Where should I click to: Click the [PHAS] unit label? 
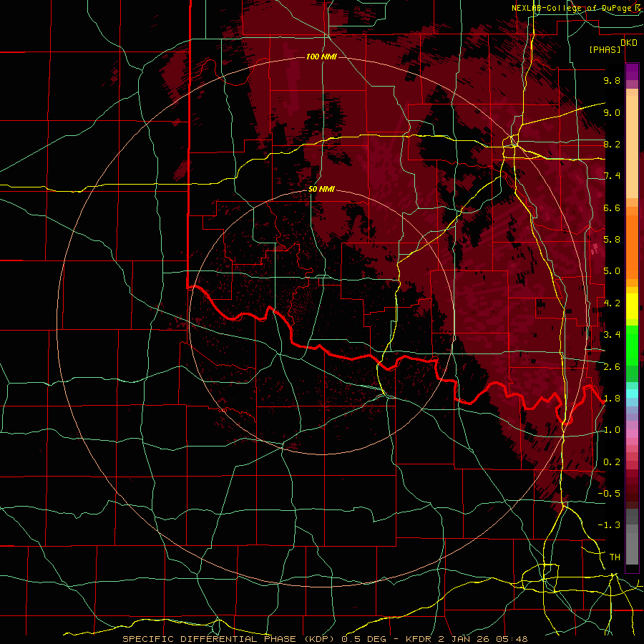tap(605, 50)
